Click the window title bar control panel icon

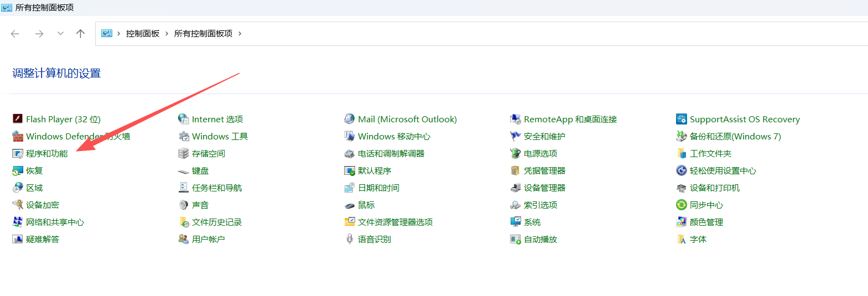7,8
